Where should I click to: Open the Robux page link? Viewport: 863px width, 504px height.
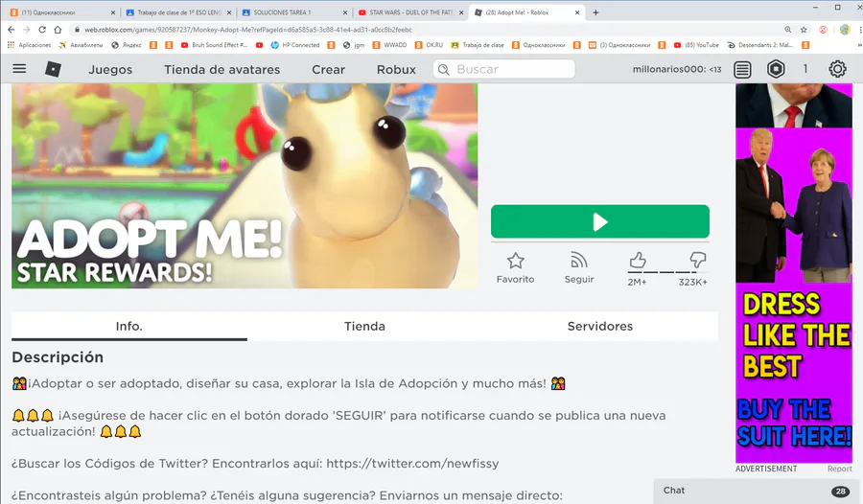(x=396, y=69)
